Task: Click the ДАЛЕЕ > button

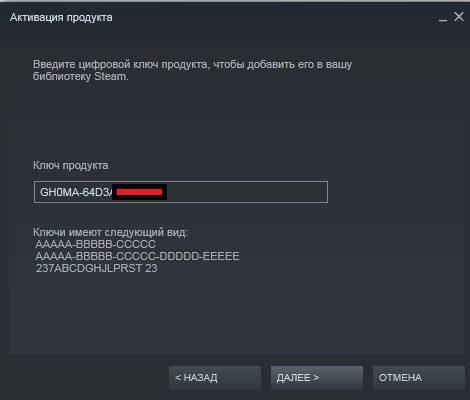Action: tap(317, 378)
